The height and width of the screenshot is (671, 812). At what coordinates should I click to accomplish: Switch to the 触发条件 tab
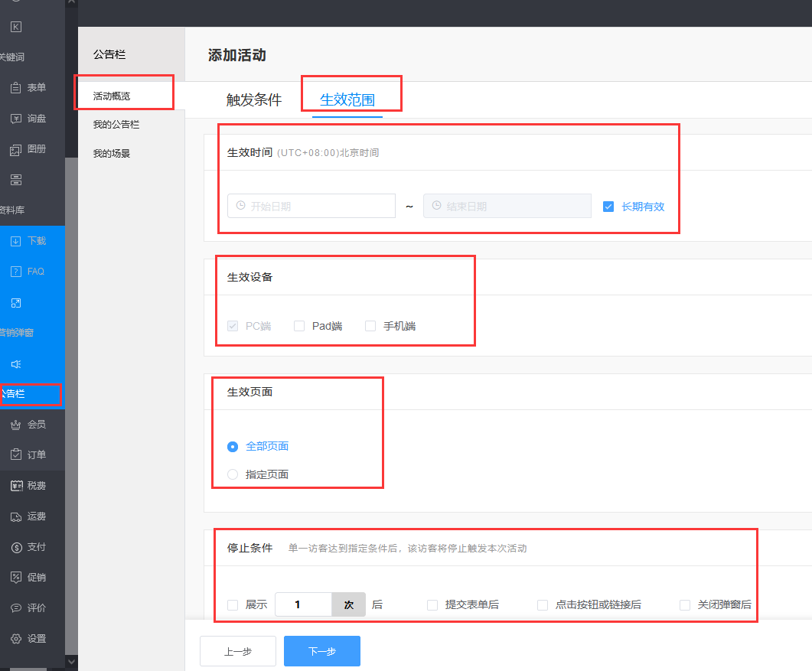pyautogui.click(x=254, y=100)
